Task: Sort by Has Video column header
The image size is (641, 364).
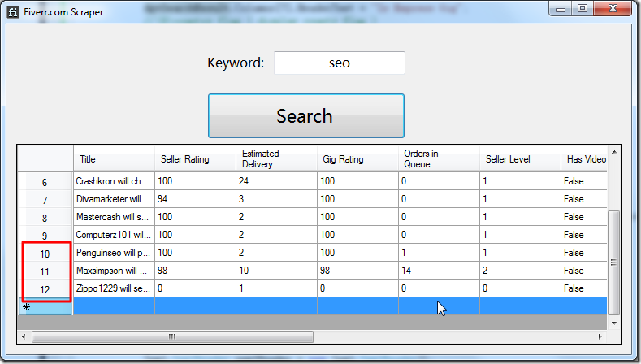Action: (584, 158)
